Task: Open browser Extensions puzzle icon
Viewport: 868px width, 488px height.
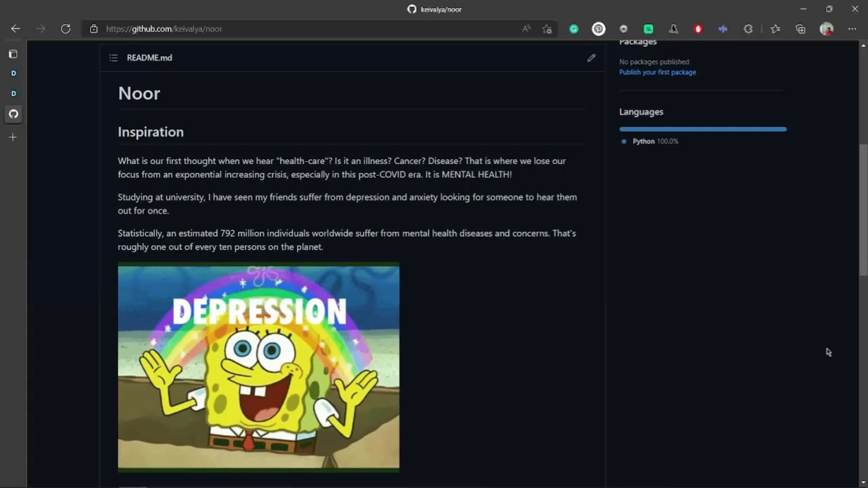Action: click(748, 29)
